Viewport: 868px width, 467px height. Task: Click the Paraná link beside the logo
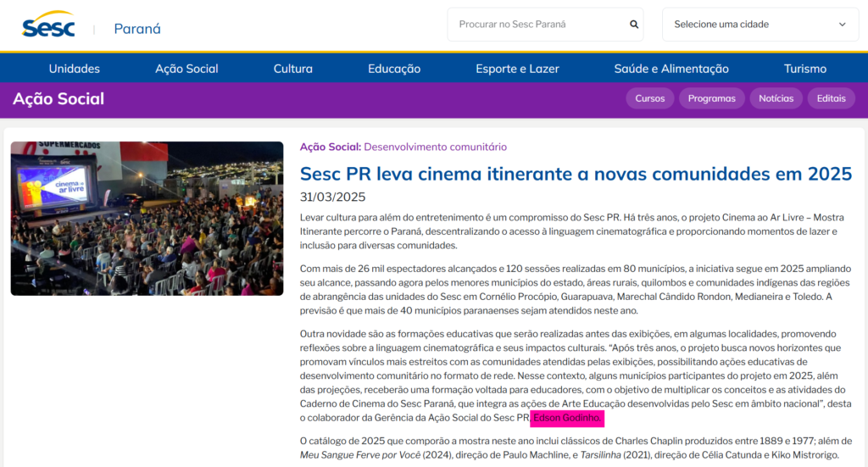(x=137, y=29)
